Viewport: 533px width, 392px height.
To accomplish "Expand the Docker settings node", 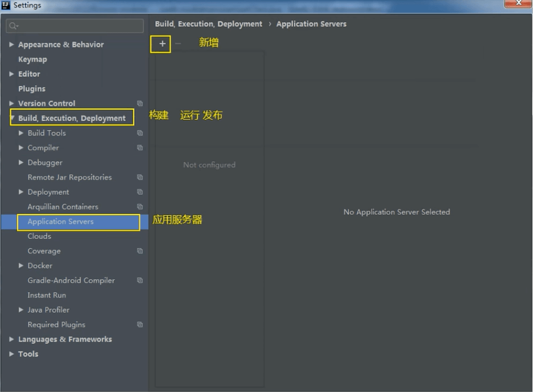I will click(21, 266).
